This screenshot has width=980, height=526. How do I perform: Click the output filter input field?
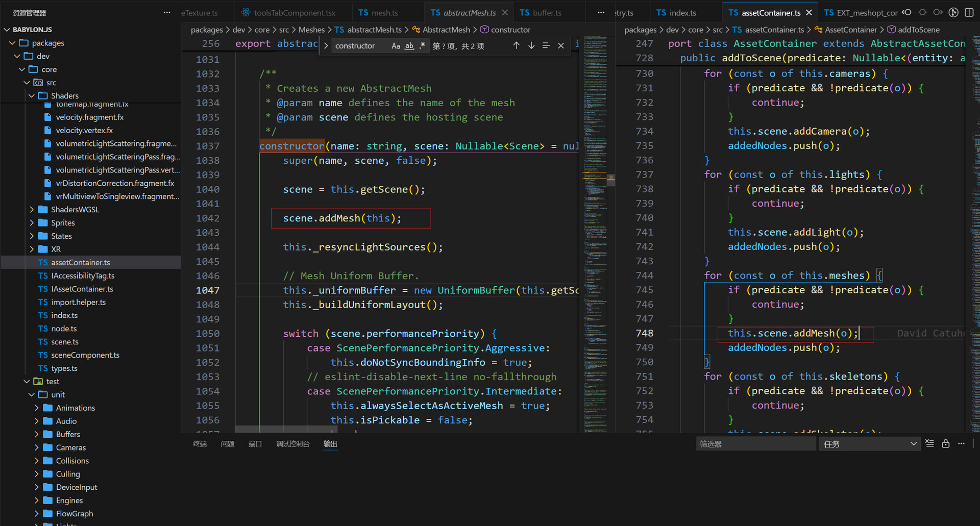point(755,444)
